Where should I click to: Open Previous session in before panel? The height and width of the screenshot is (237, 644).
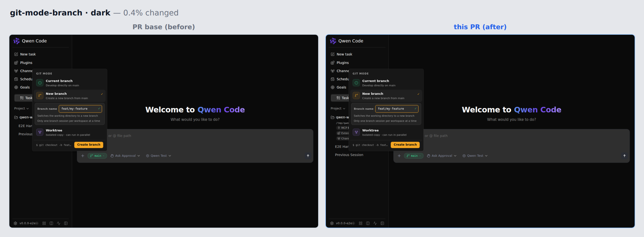tap(25, 134)
